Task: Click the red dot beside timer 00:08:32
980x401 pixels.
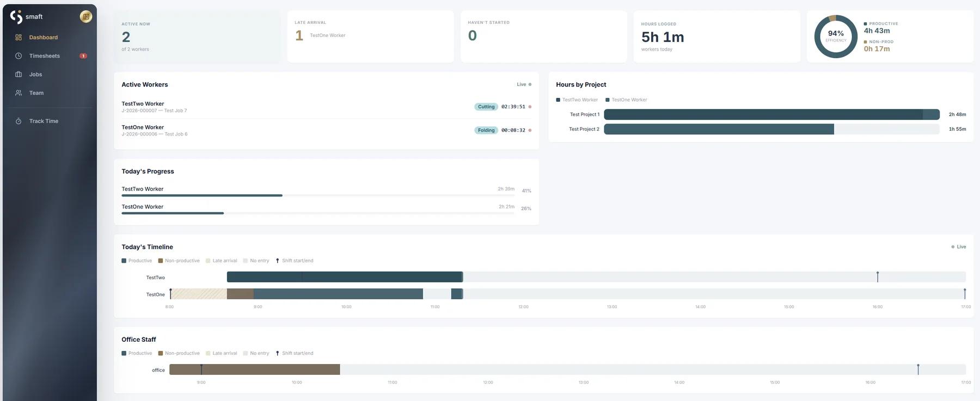Action: coord(530,130)
